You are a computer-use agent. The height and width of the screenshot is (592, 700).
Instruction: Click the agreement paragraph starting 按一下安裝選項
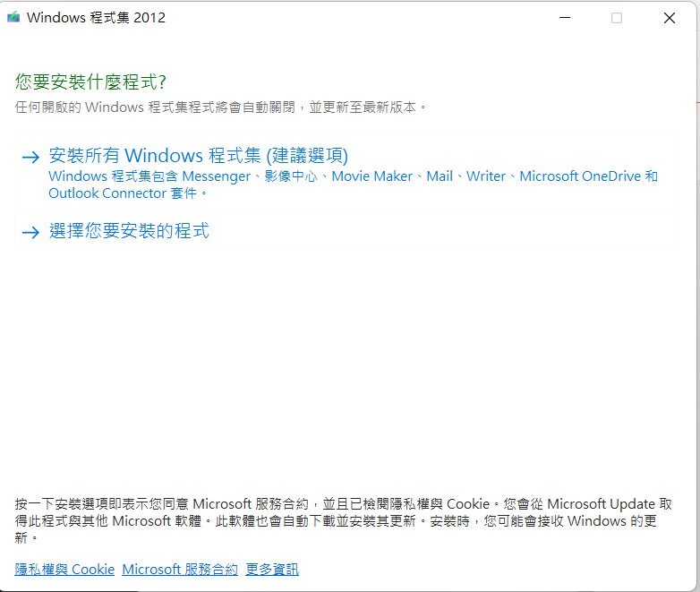pos(344,521)
